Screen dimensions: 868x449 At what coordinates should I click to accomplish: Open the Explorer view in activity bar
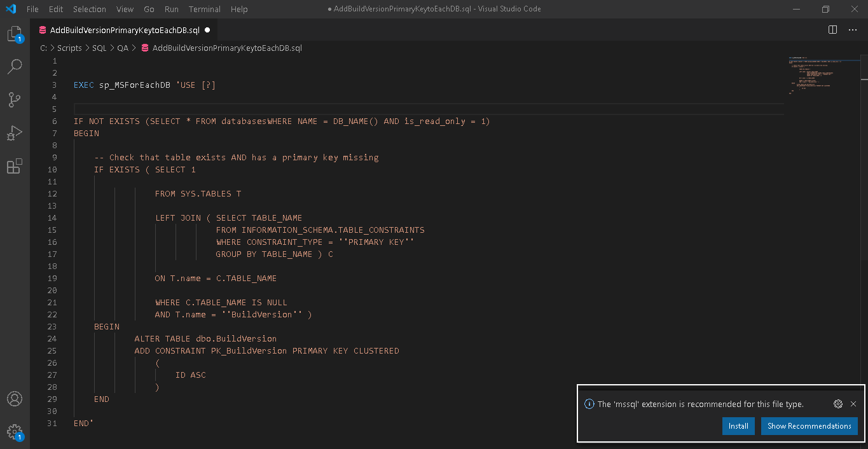[15, 34]
